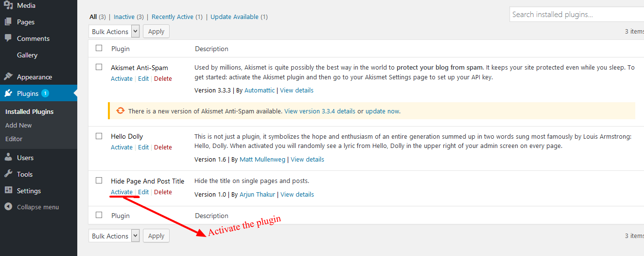Image resolution: width=644 pixels, height=256 pixels.
Task: Focus the Search installed plugins field
Action: 576,15
